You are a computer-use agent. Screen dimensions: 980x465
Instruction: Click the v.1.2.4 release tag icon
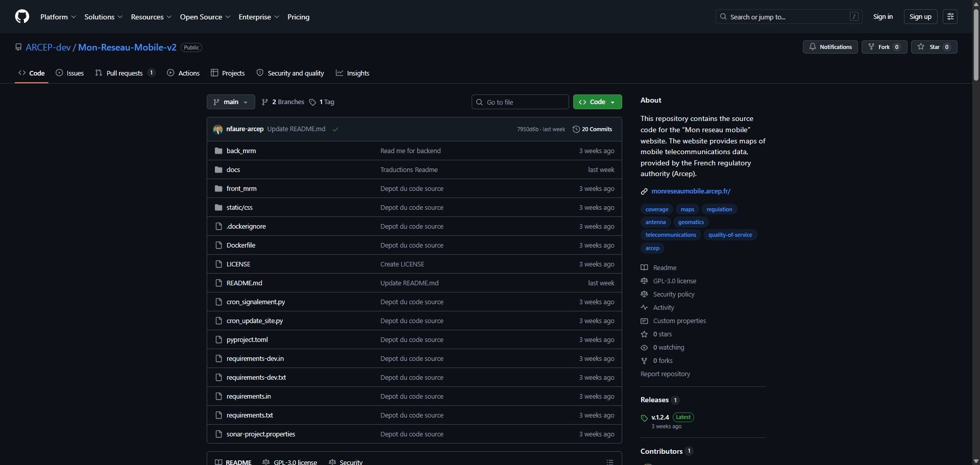(644, 418)
